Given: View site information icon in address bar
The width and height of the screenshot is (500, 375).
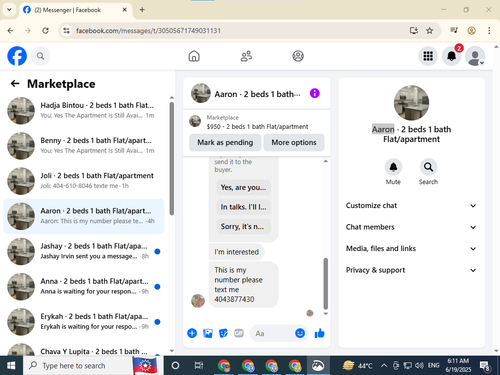Looking at the screenshot, I should (x=67, y=31).
